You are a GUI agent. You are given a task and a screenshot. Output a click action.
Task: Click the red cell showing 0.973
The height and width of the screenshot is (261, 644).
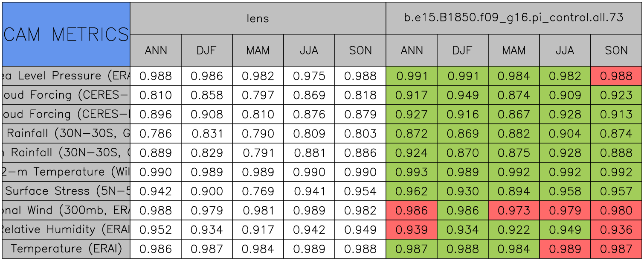(x=514, y=210)
